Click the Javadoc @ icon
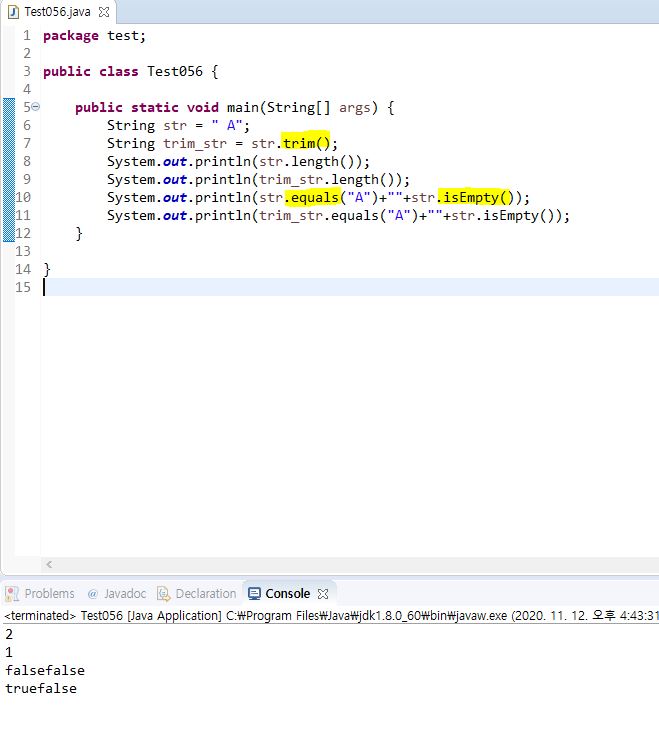This screenshot has height=749, width=659. point(93,594)
